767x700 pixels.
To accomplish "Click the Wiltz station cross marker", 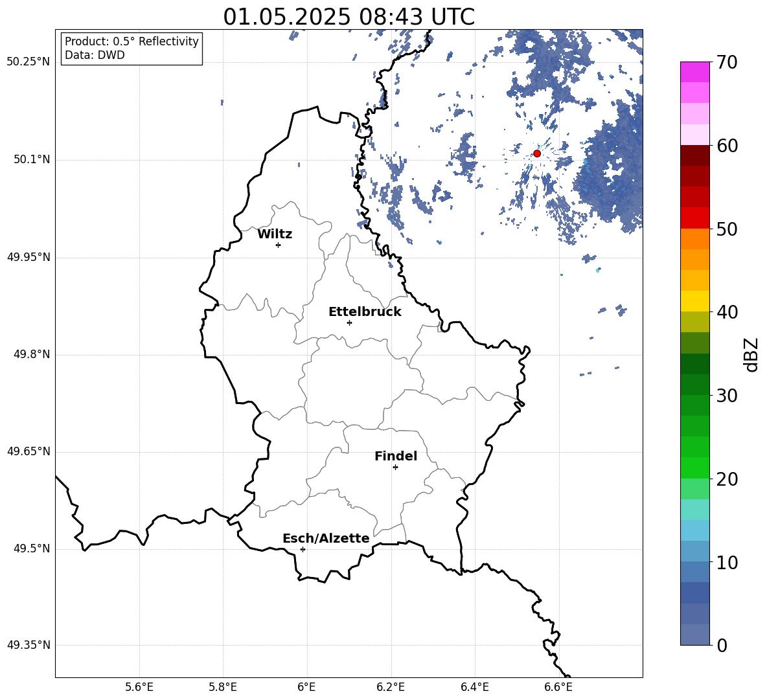I will (278, 245).
